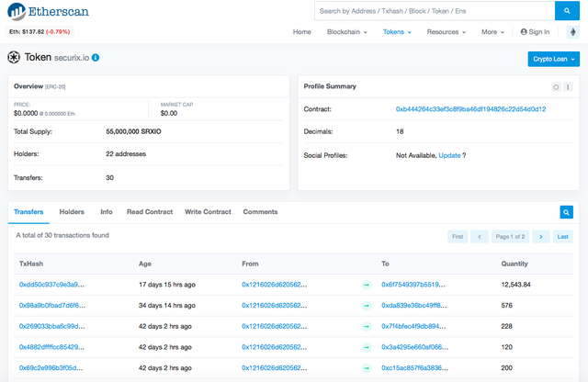Switch to the Holders tab

point(72,212)
